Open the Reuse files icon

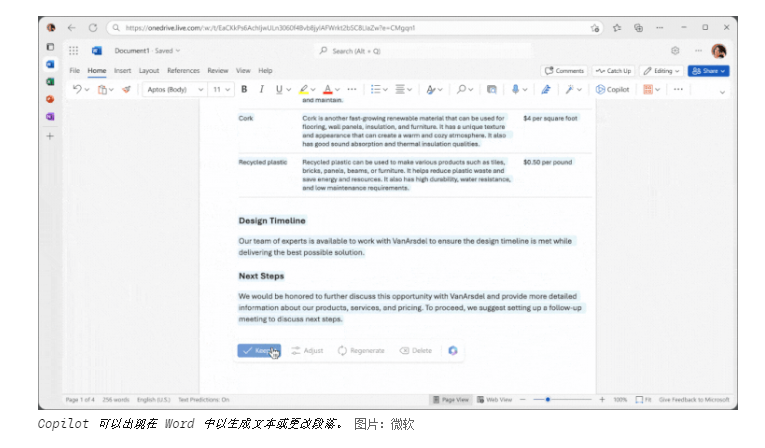(x=492, y=89)
